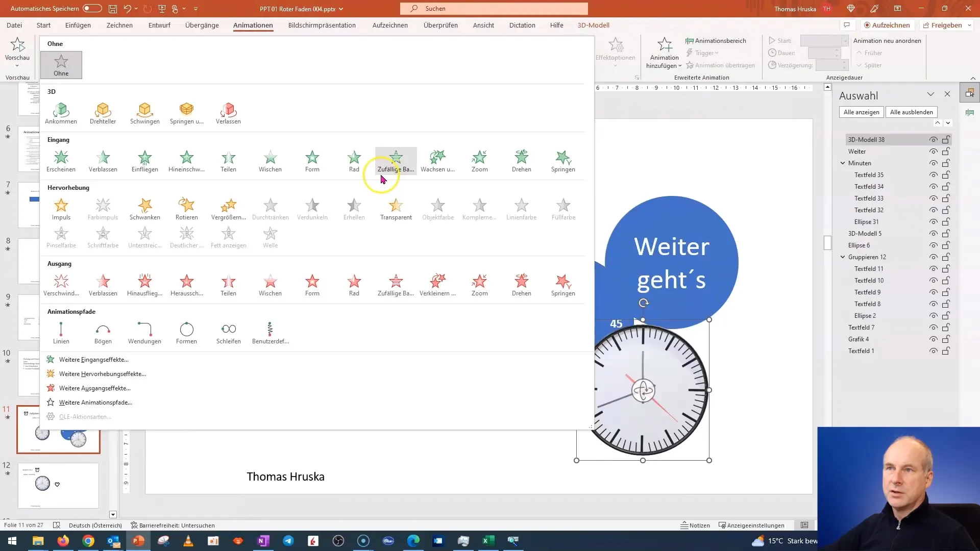
Task: Toggle Automatisches Speichern switch
Action: 92,9
